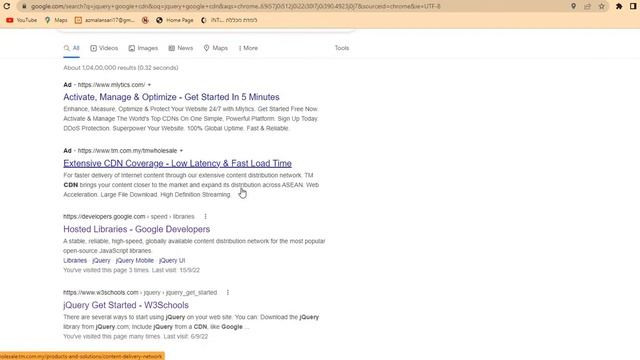Open three-dot menu for w3schools result
The height and width of the screenshot is (360, 640).
228,293
